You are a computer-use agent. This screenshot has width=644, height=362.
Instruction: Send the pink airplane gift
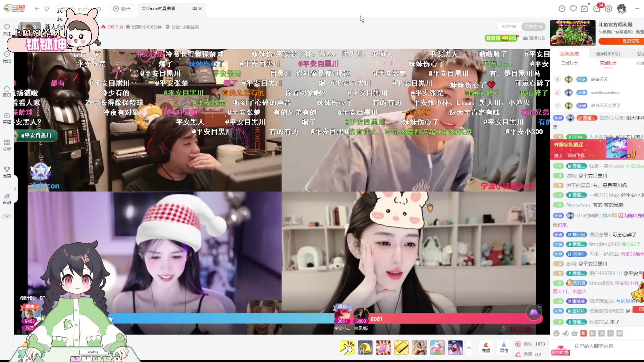[x=437, y=348]
